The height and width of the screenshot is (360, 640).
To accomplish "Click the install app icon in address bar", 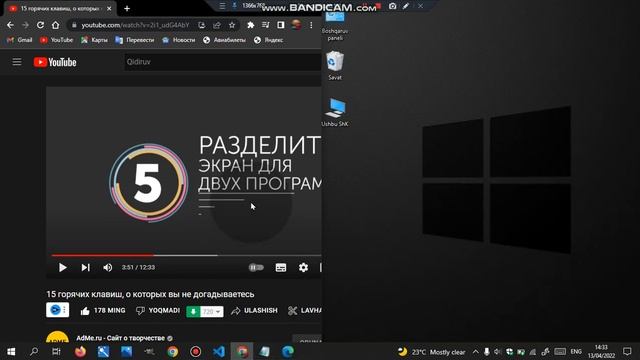I will (x=202, y=25).
